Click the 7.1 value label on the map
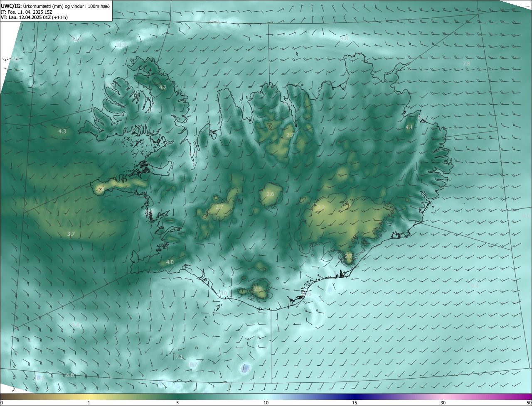 (x=180, y=357)
